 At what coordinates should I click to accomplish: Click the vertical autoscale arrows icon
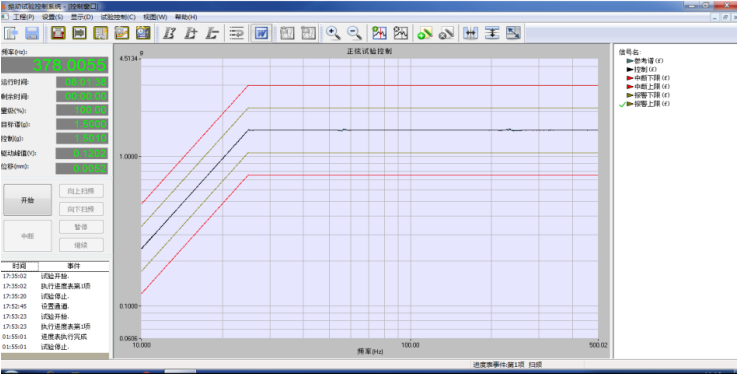click(x=492, y=33)
